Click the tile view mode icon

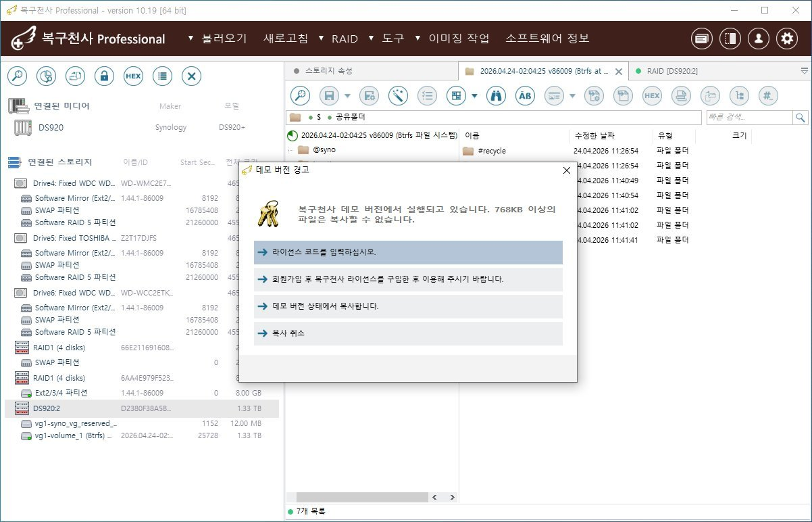point(456,96)
